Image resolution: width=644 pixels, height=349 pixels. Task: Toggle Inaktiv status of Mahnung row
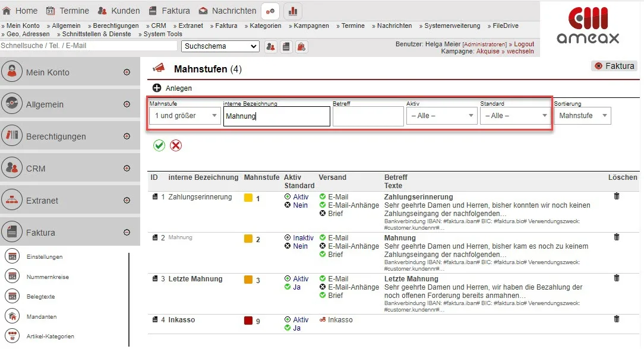tap(299, 238)
